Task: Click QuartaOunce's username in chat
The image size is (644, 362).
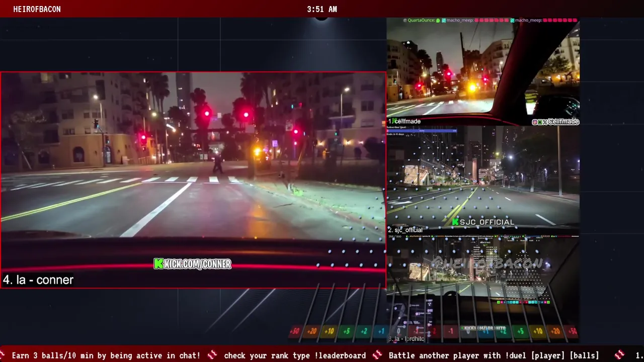Action: pyautogui.click(x=421, y=21)
